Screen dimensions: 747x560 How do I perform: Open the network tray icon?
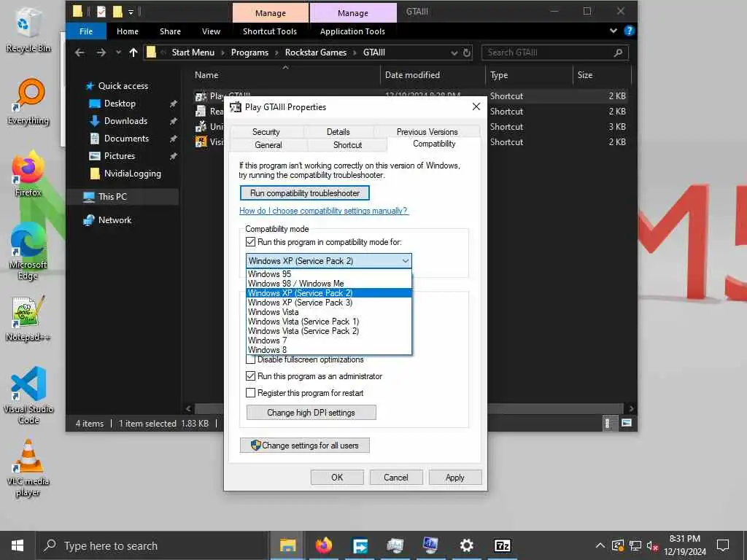pos(635,545)
